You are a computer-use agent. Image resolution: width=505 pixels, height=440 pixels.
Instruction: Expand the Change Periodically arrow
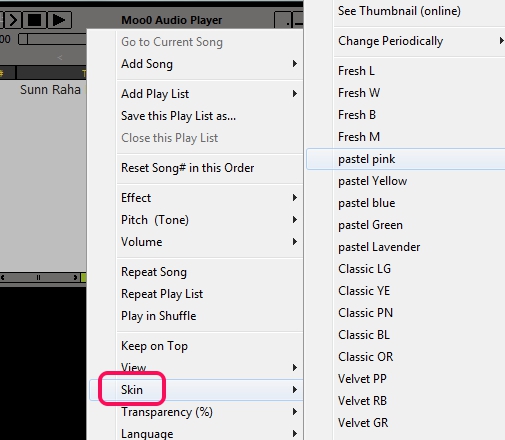click(x=501, y=41)
